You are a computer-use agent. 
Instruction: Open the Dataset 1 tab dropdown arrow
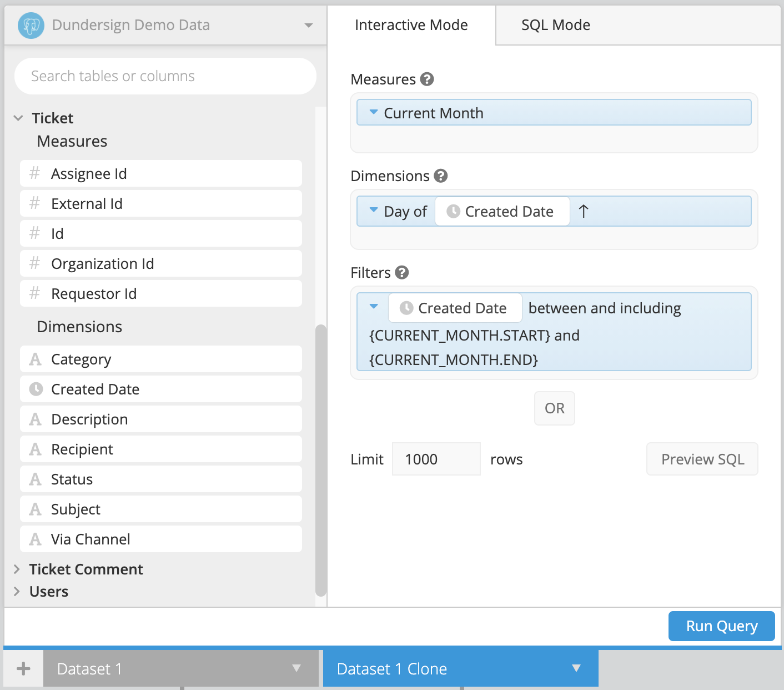[296, 668]
